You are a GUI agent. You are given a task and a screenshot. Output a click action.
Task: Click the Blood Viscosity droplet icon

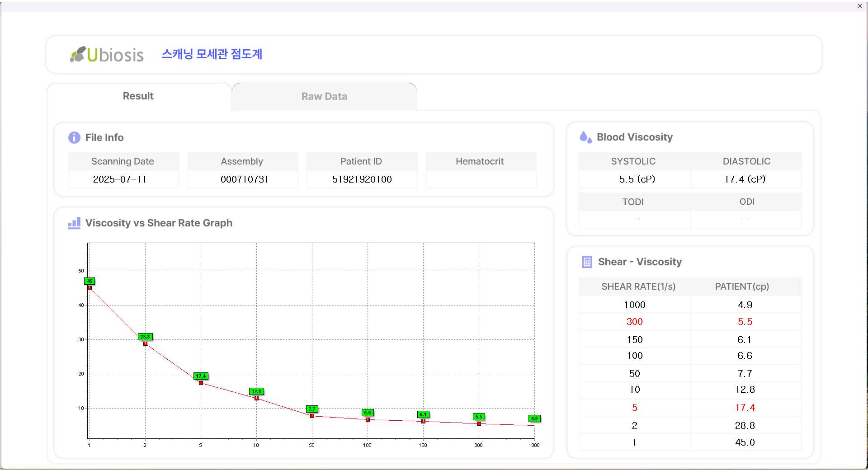(x=585, y=137)
